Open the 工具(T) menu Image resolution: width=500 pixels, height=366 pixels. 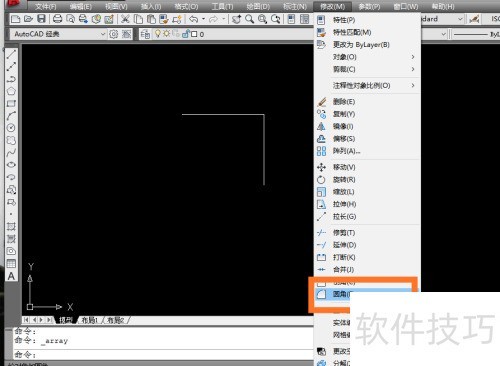[222, 6]
